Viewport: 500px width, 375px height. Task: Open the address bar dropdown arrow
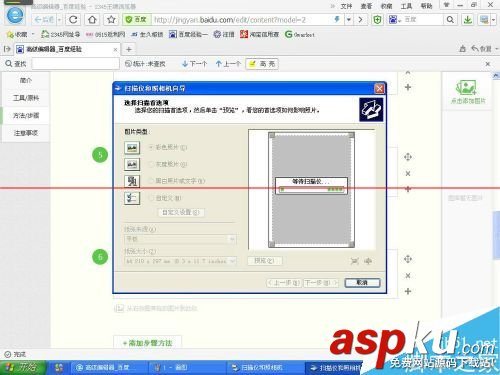click(348, 20)
